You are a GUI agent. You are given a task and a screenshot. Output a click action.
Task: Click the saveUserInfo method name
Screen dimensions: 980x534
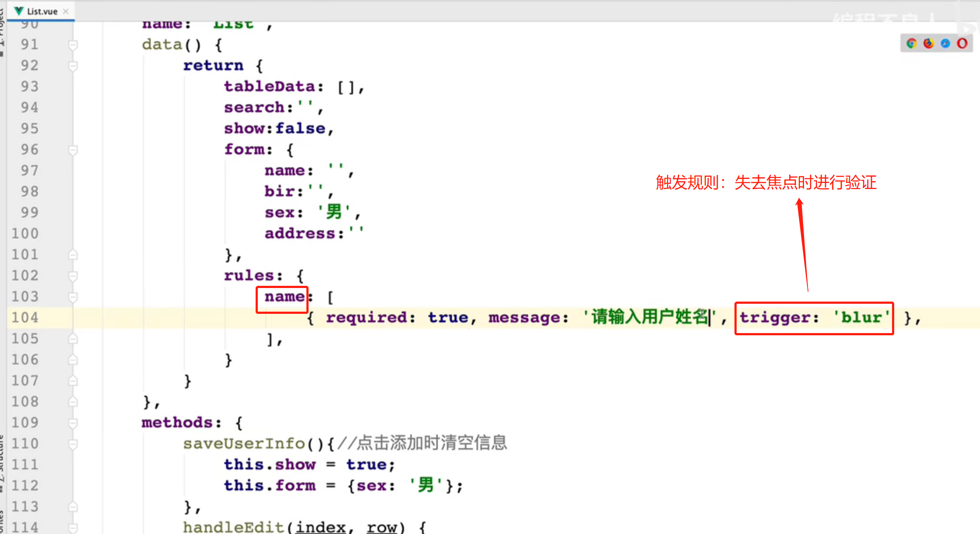(x=244, y=443)
